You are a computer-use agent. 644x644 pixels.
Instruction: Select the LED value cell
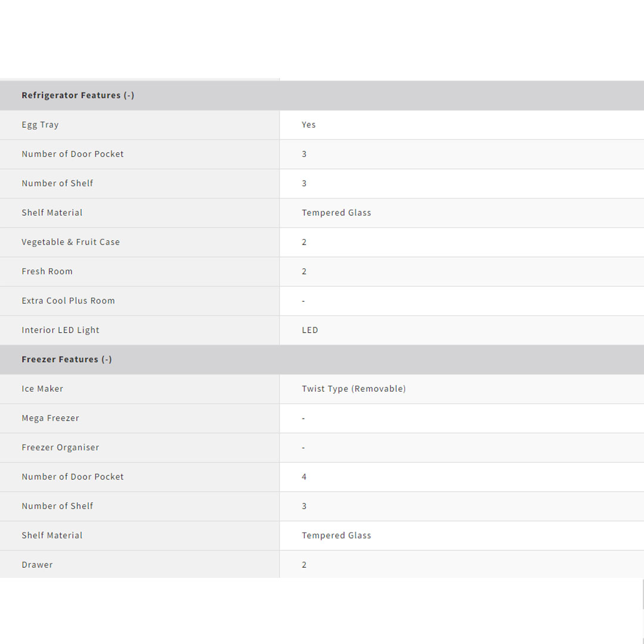(309, 330)
